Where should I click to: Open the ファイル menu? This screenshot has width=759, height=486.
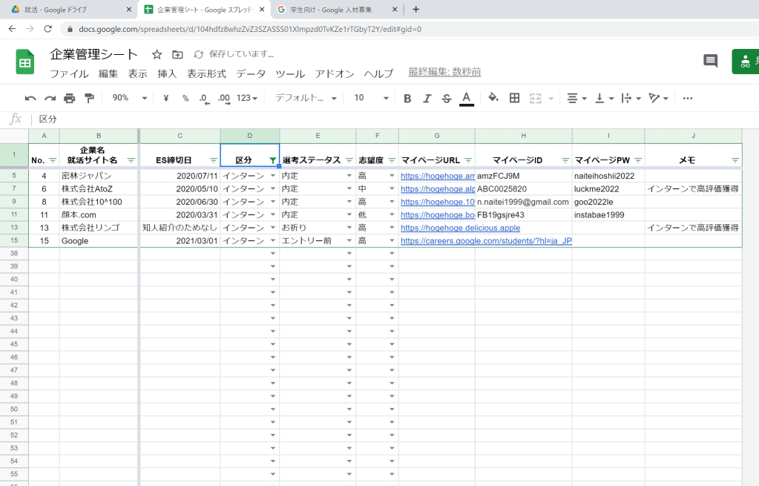coord(69,74)
